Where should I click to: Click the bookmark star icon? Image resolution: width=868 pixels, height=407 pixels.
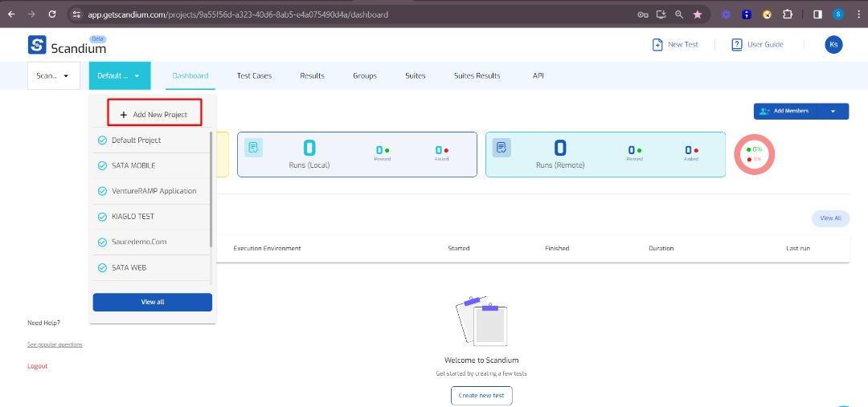click(698, 15)
